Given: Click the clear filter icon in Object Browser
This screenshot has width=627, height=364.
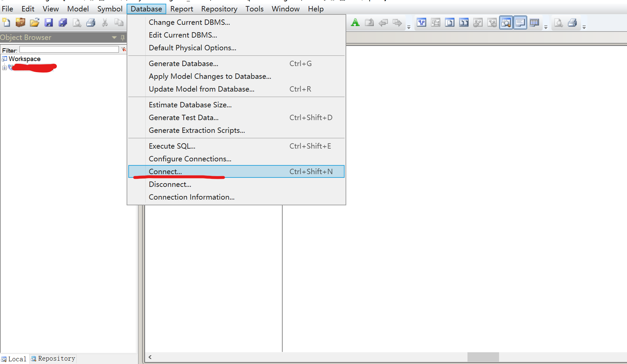Looking at the screenshot, I should [124, 50].
